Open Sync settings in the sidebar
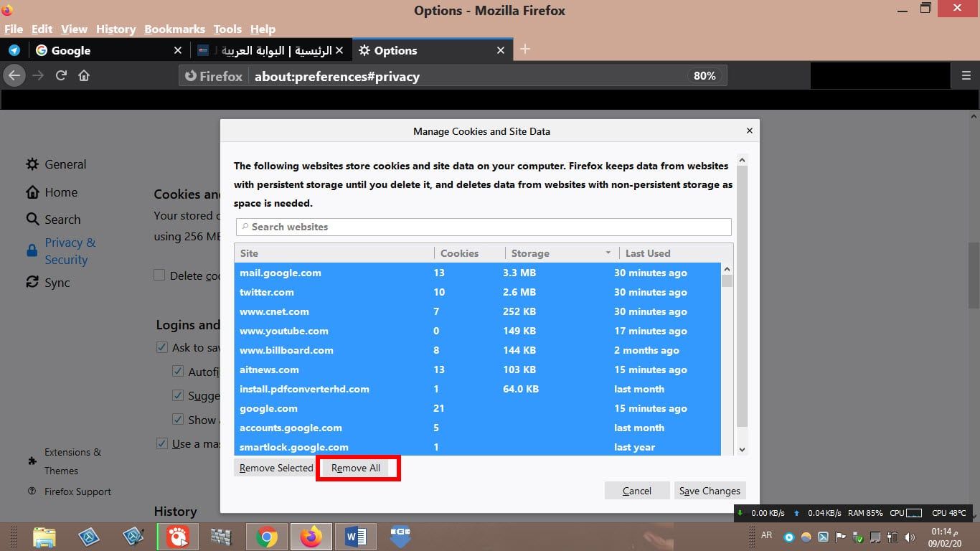 coord(48,283)
